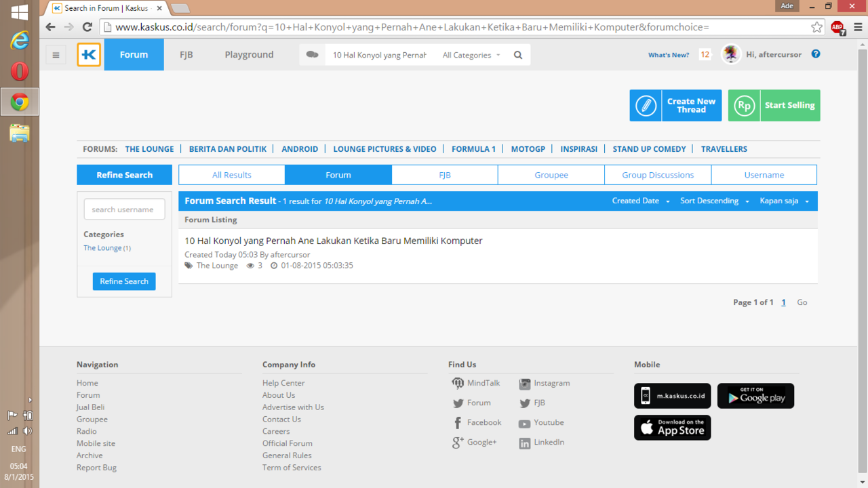Click the small Refine Search button
868x488 pixels.
coord(124,281)
